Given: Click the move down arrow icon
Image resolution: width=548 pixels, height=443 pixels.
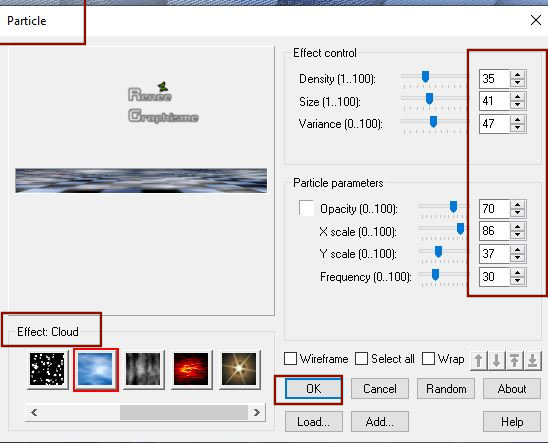Looking at the screenshot, I should (496, 360).
